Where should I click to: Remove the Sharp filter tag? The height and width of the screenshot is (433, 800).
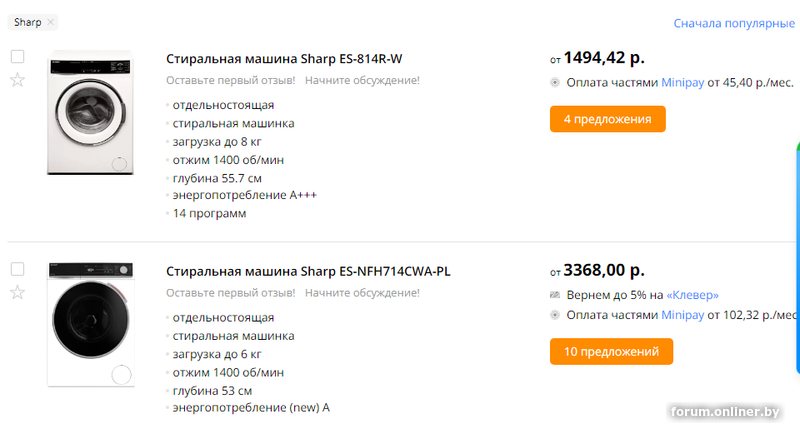tap(51, 22)
